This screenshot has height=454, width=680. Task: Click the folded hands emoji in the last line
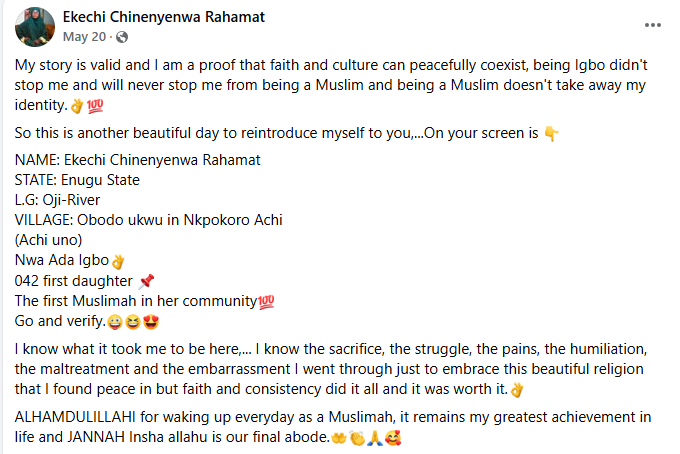pos(375,438)
